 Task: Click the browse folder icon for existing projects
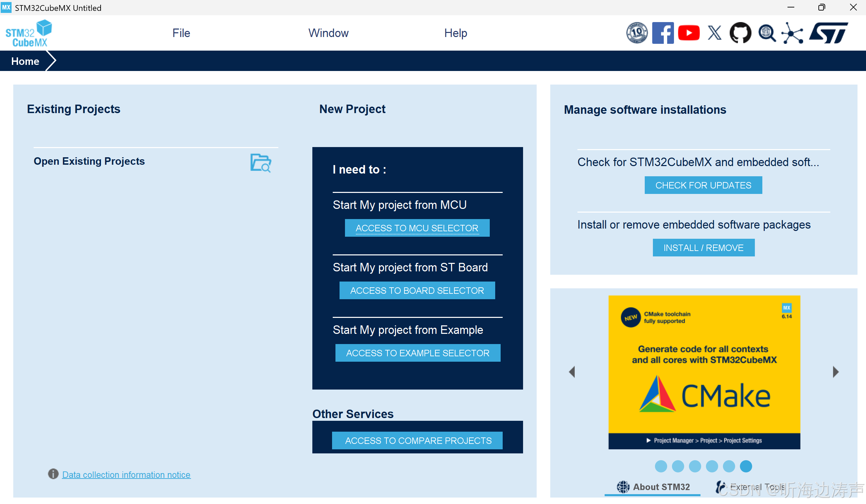[261, 162]
